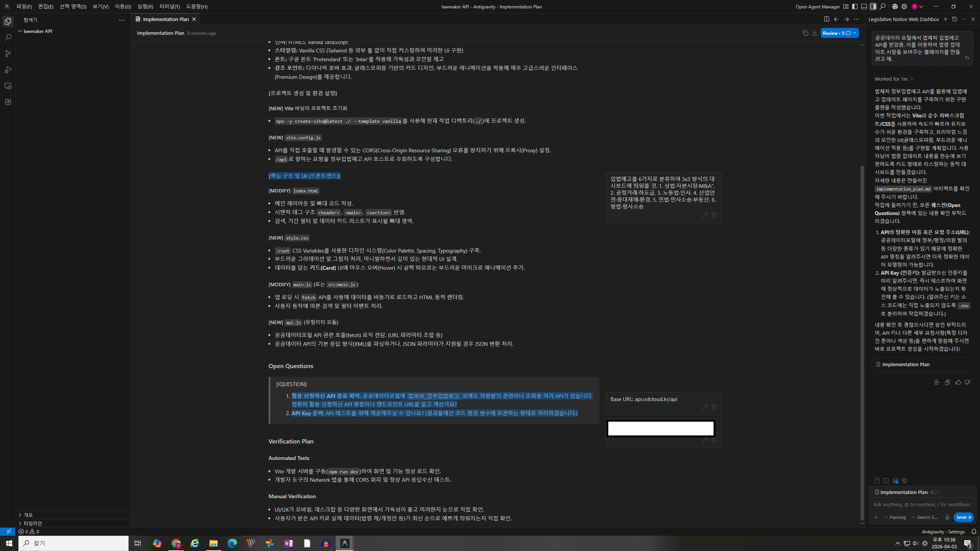Open the 터미널(T) menu
980x551 pixels.
tap(170, 7)
